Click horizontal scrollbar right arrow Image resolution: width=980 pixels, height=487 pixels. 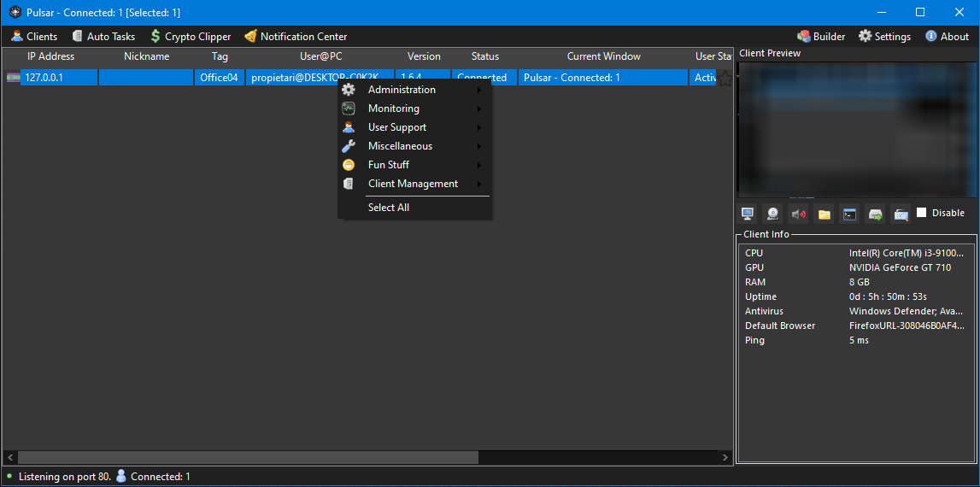pyautogui.click(x=725, y=458)
